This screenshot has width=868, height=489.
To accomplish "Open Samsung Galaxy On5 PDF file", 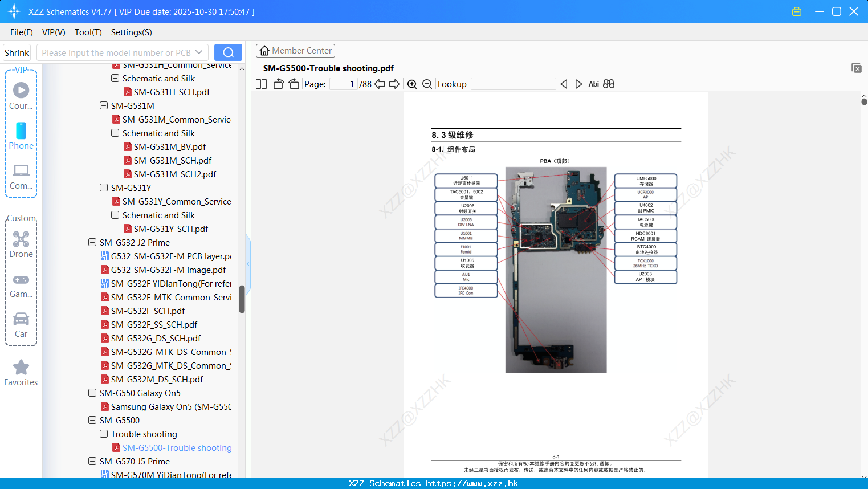I will pyautogui.click(x=171, y=406).
